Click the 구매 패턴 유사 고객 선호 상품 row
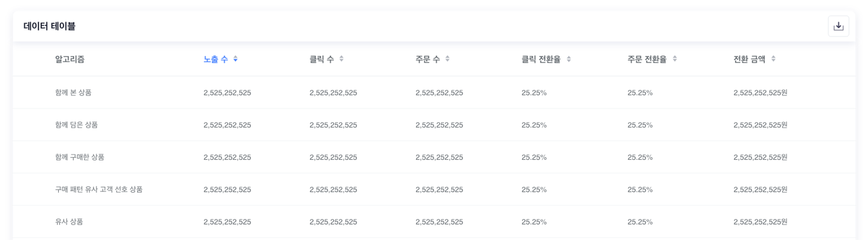This screenshot has width=868, height=240. tap(99, 189)
